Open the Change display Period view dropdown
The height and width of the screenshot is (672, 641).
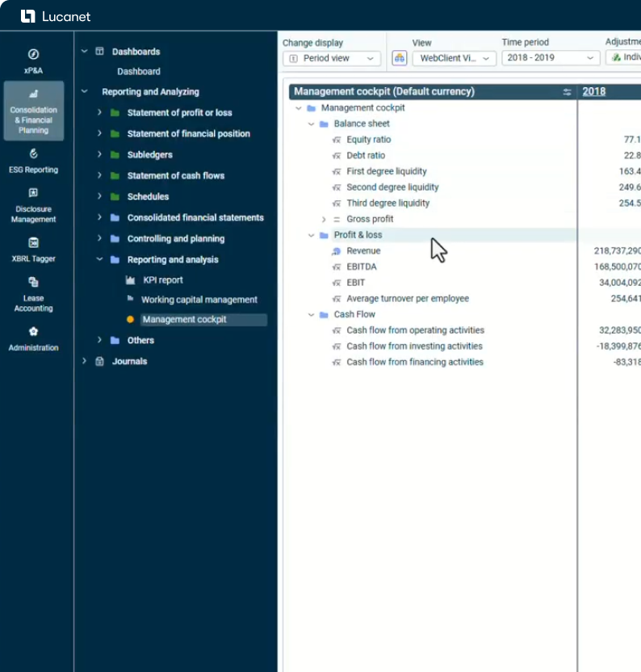(x=332, y=58)
